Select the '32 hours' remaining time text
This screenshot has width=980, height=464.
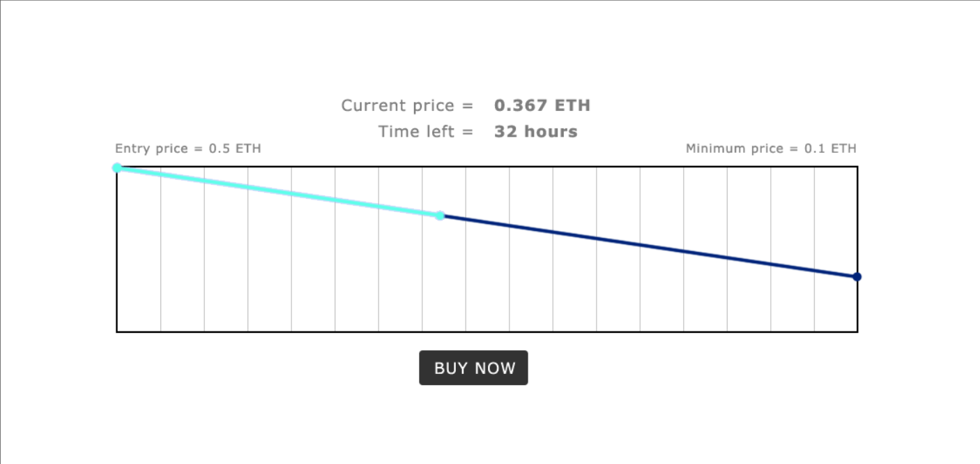pos(536,131)
